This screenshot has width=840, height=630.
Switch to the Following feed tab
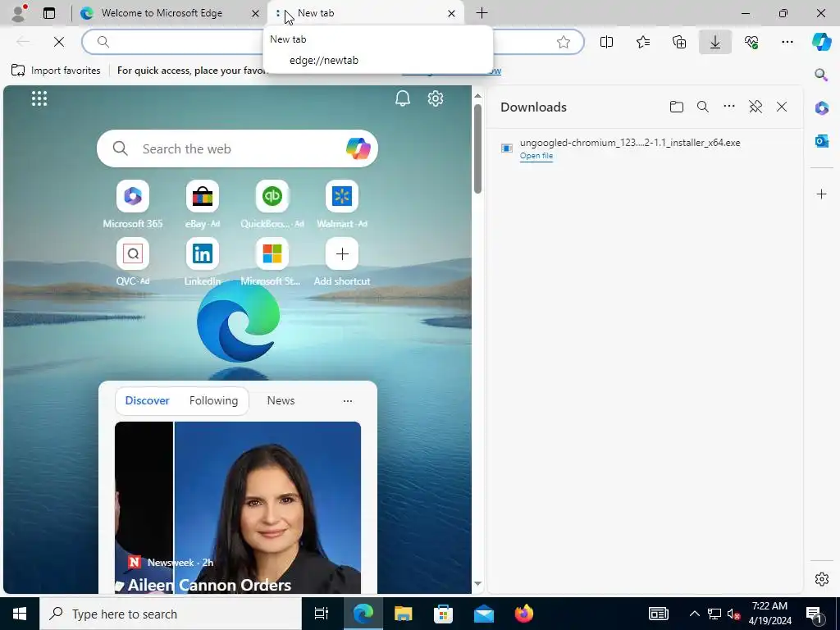[214, 400]
